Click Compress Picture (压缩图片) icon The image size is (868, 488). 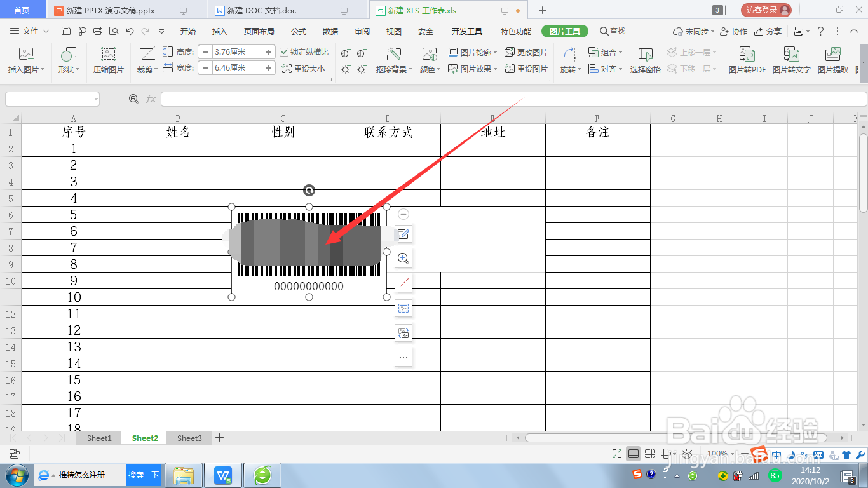click(109, 55)
